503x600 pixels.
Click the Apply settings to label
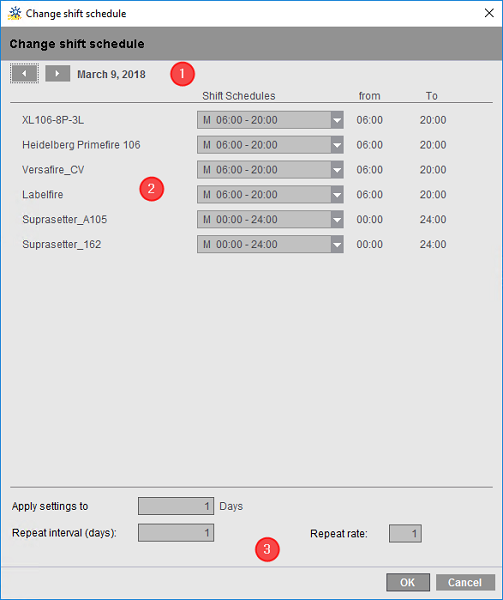point(50,506)
